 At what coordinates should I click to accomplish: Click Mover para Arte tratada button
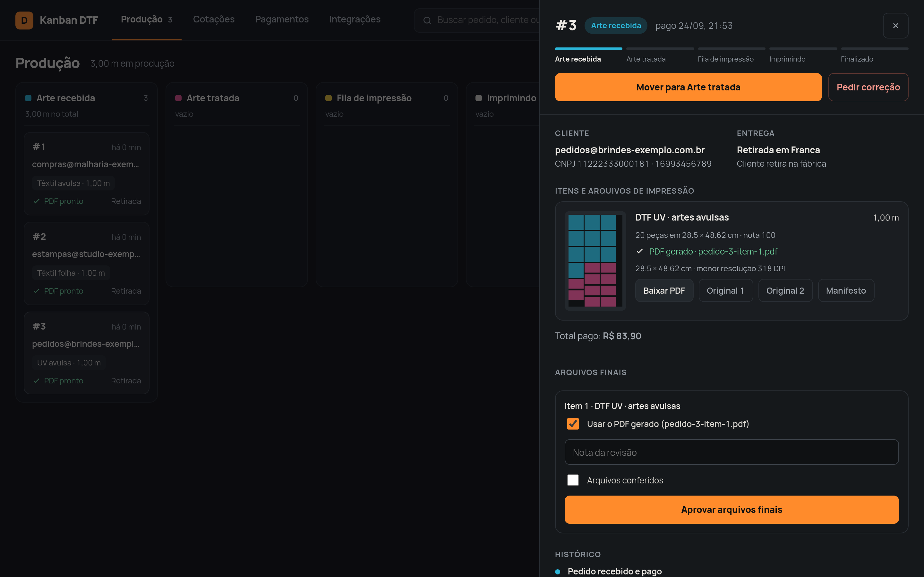(x=688, y=87)
